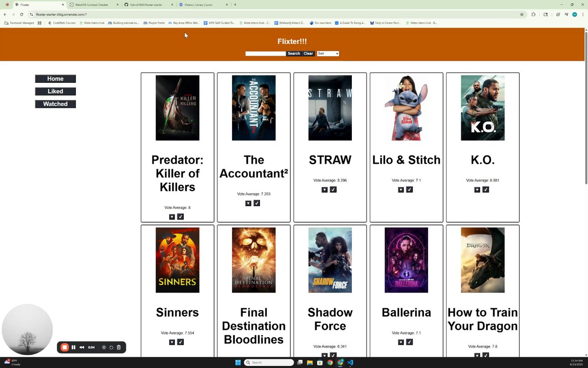The width and height of the screenshot is (588, 368).
Task: Click the Lilo & Stitch poster
Action: pyautogui.click(x=406, y=108)
